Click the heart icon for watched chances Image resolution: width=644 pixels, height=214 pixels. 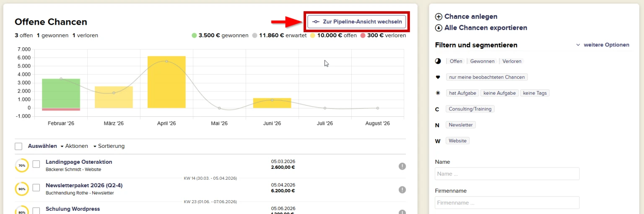(x=438, y=77)
